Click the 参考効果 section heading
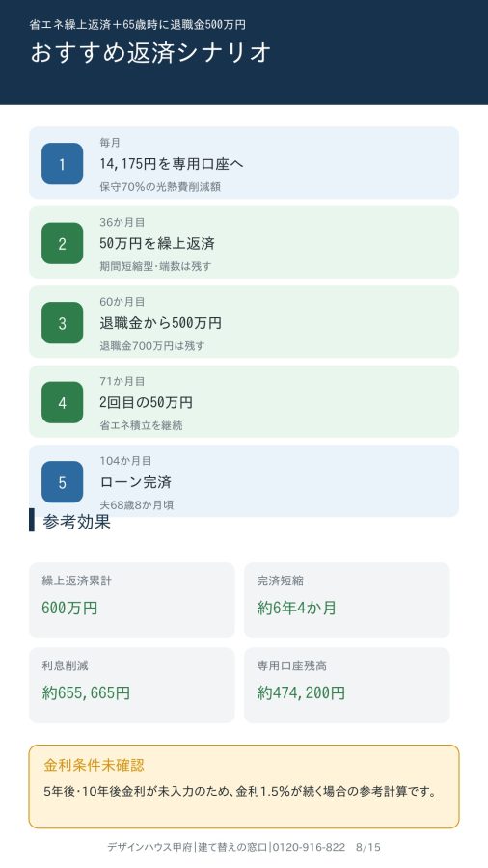This screenshot has width=488, height=868. 76,522
